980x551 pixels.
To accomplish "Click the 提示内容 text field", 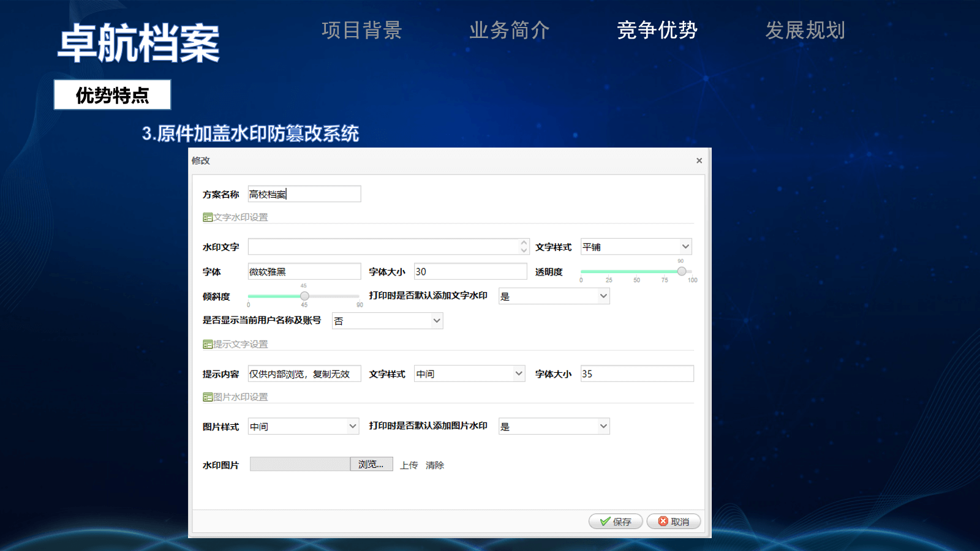I will (x=304, y=373).
